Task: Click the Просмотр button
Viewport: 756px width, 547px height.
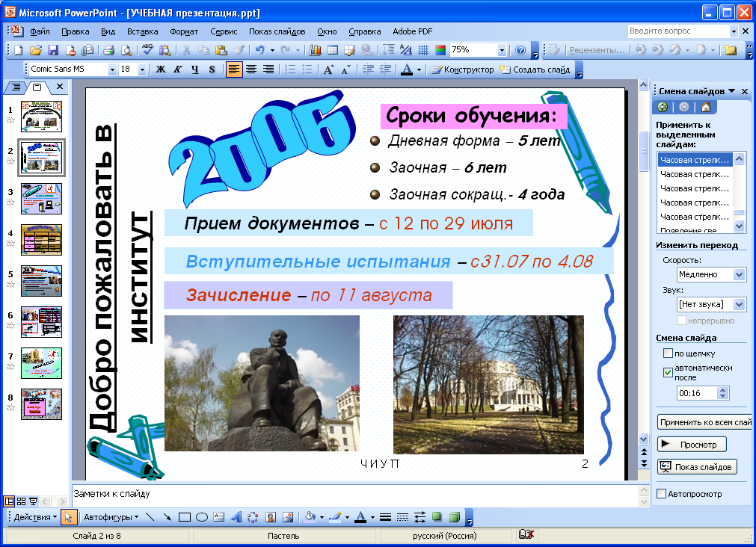Action: (692, 445)
